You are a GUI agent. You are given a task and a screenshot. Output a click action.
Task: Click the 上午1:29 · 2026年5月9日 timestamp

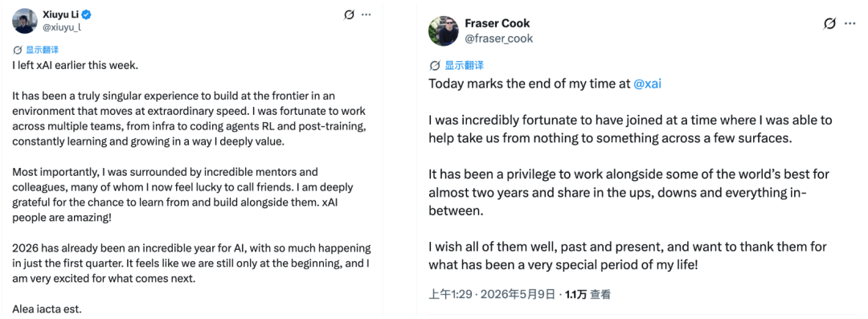click(495, 295)
